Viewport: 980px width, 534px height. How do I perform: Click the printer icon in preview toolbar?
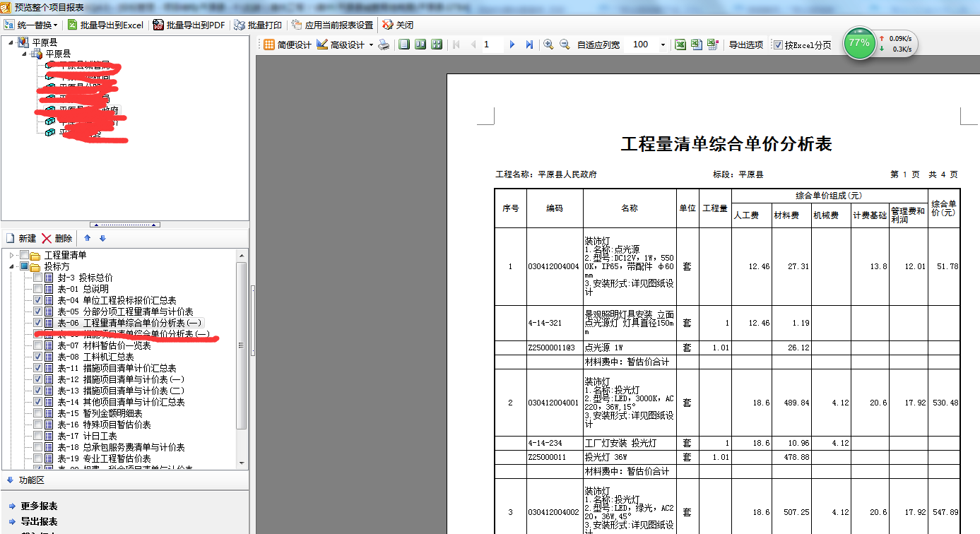coord(384,44)
